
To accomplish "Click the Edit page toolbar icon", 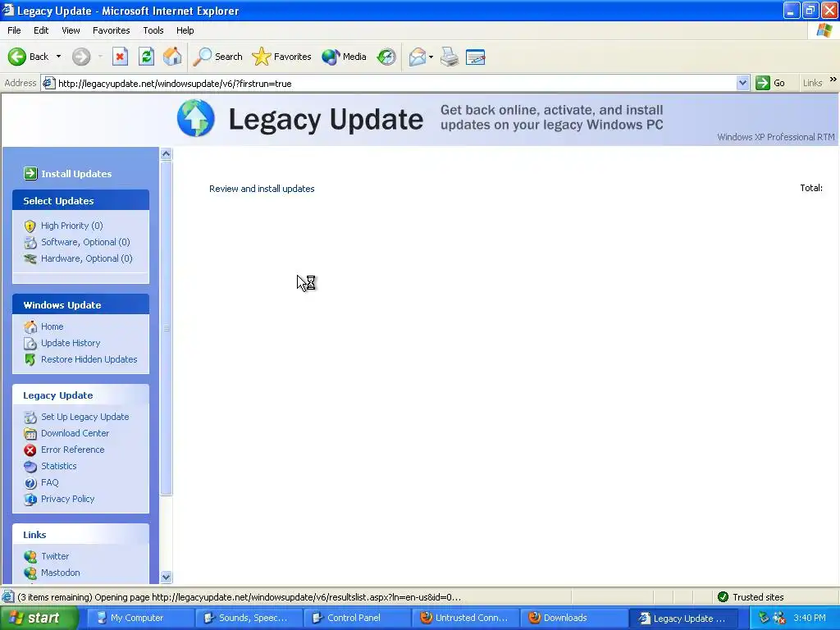I will point(476,57).
